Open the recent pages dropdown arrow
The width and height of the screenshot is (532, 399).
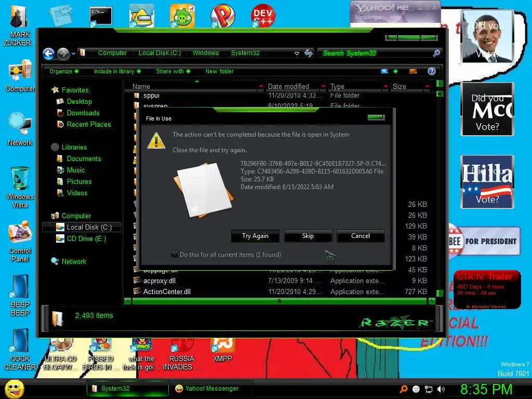[x=73, y=54]
